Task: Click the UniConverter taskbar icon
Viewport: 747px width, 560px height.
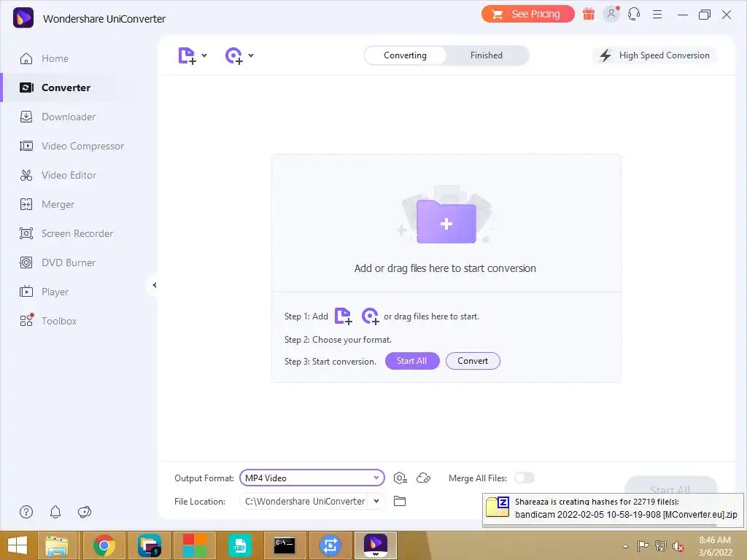Action: point(376,545)
